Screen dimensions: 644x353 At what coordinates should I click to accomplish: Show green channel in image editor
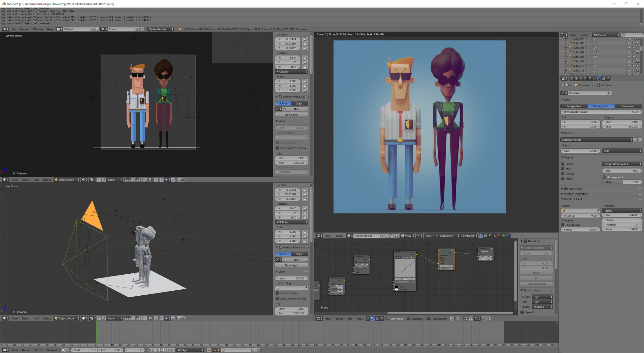(x=504, y=236)
